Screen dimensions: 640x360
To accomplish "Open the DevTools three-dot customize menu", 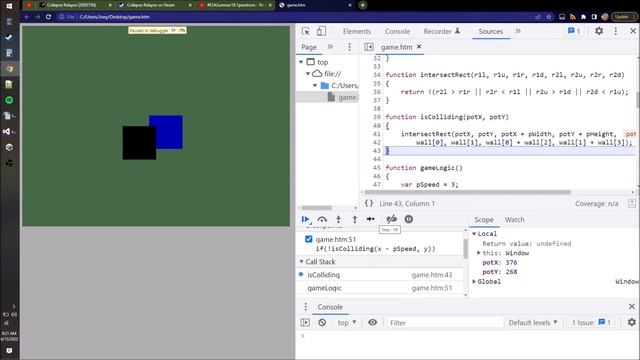I will pos(616,31).
